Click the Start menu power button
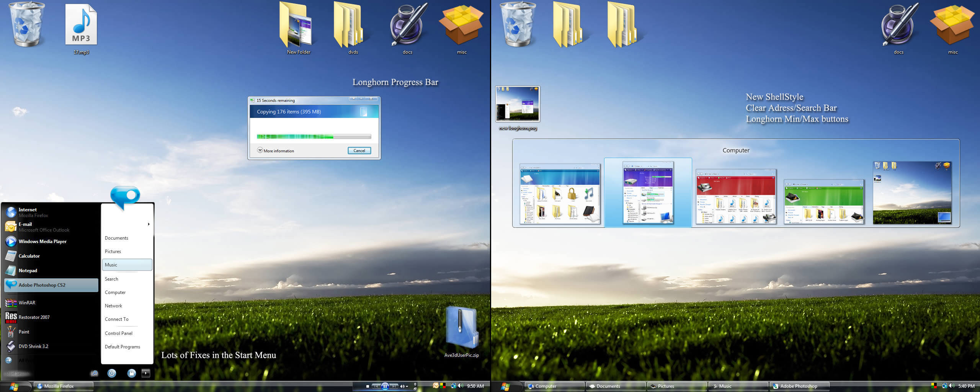The image size is (980, 392). 111,373
